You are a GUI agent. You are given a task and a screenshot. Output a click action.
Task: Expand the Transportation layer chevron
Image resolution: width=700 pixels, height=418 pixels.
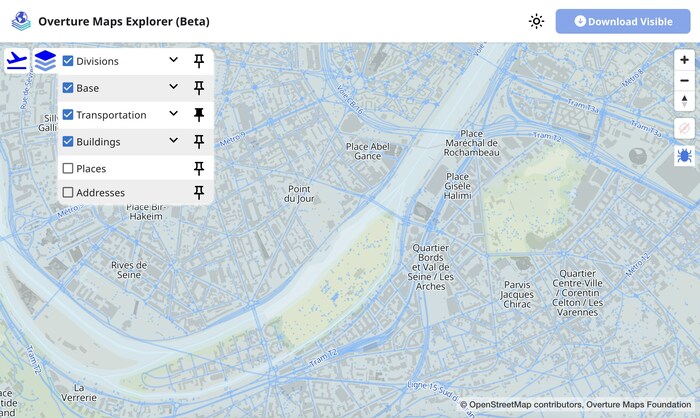coord(174,114)
